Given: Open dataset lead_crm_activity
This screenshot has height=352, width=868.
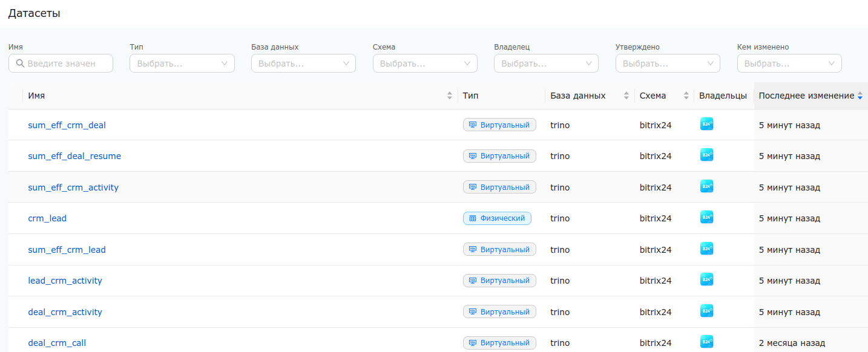Looking at the screenshot, I should (x=65, y=281).
